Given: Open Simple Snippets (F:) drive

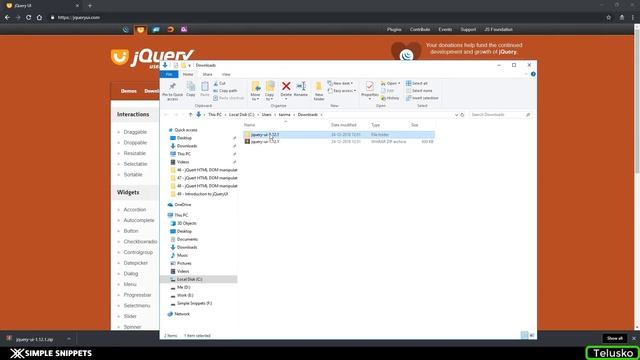Looking at the screenshot, I should [x=194, y=303].
